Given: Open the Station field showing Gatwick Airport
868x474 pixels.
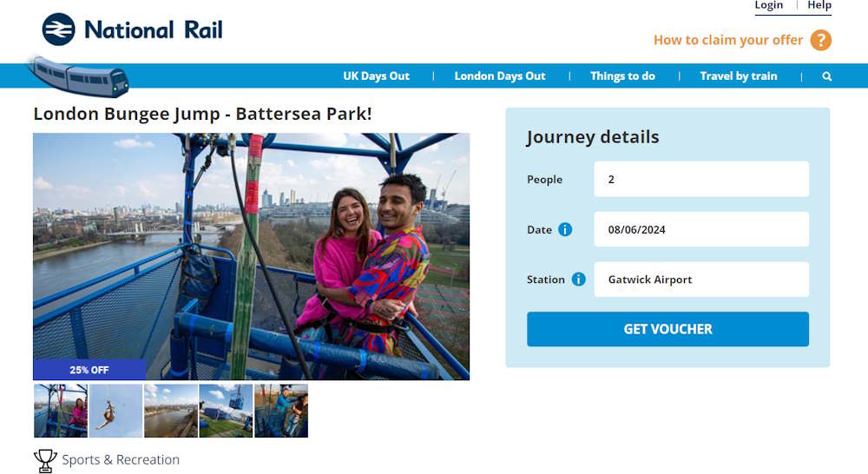Looking at the screenshot, I should [x=701, y=279].
